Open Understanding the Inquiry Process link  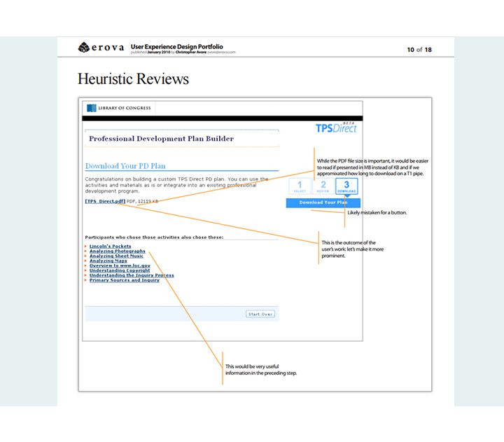coord(132,276)
